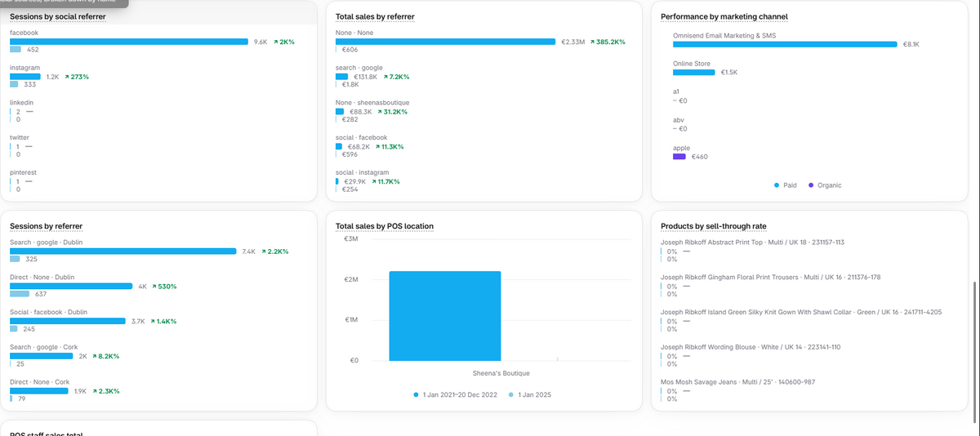The width and height of the screenshot is (980, 436).
Task: Click the purple Organic legend dot
Action: 811,185
